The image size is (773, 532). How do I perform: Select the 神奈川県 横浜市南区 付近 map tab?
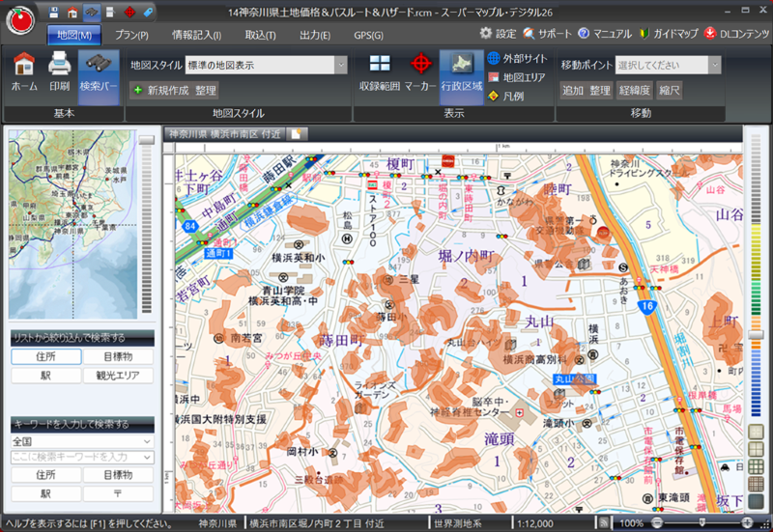224,134
